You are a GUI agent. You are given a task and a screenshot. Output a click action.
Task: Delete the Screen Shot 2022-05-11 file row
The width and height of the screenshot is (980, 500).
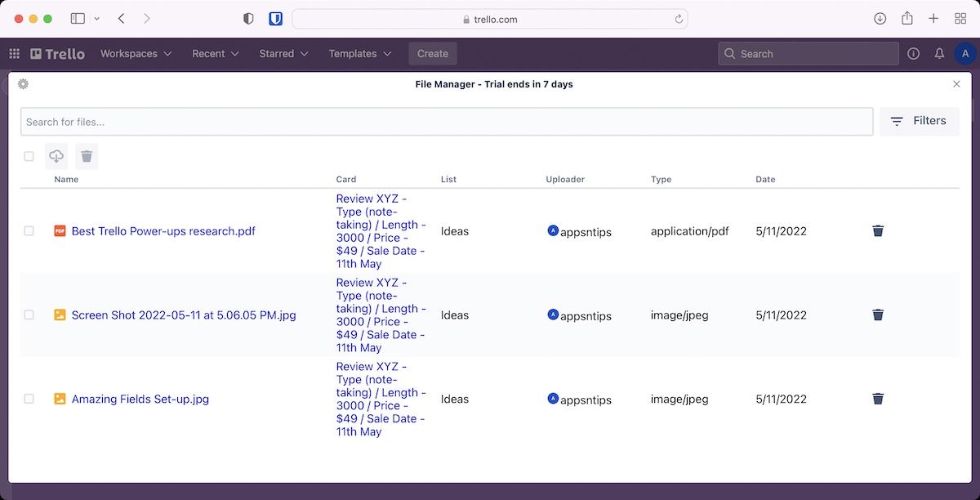click(x=878, y=315)
